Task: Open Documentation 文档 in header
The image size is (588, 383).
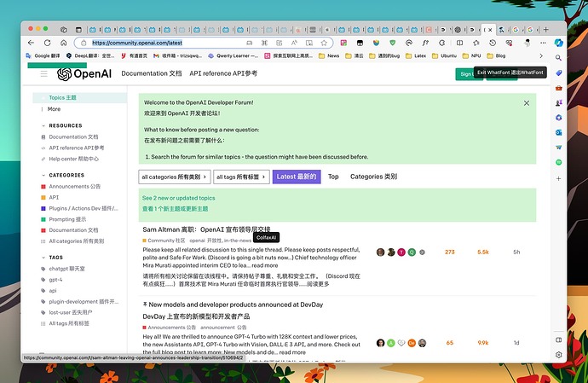Action: tap(152, 73)
